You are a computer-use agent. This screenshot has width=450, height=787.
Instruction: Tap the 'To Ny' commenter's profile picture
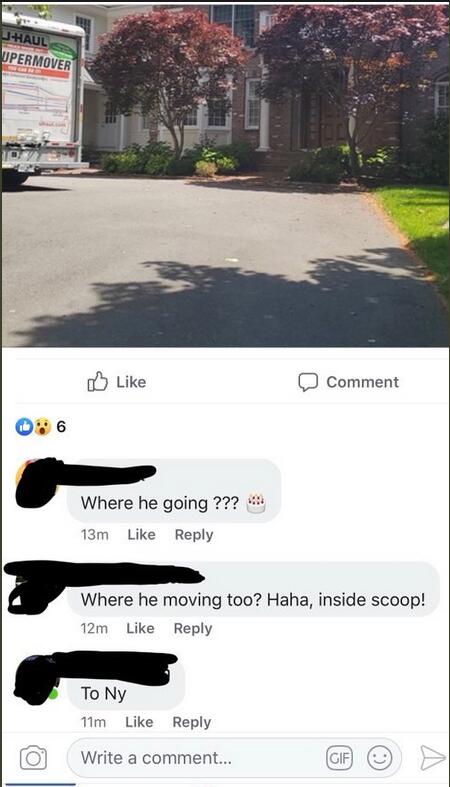pos(35,680)
